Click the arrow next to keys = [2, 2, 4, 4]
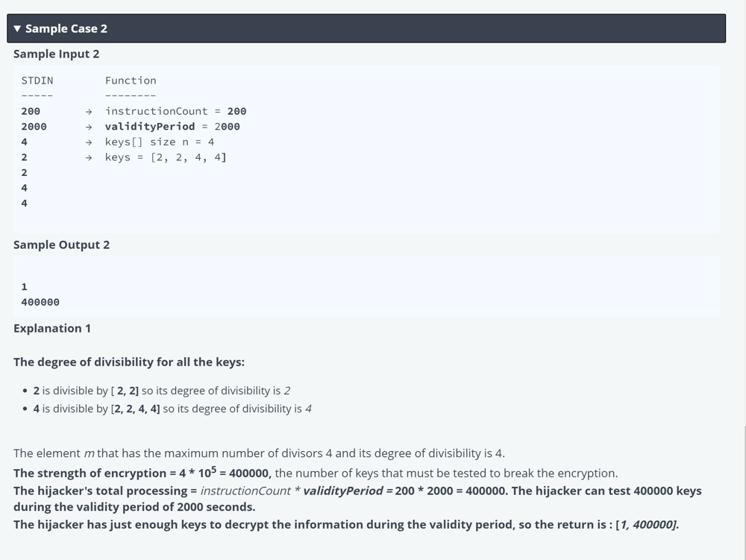Screen dimensions: 746x560 click(89, 157)
